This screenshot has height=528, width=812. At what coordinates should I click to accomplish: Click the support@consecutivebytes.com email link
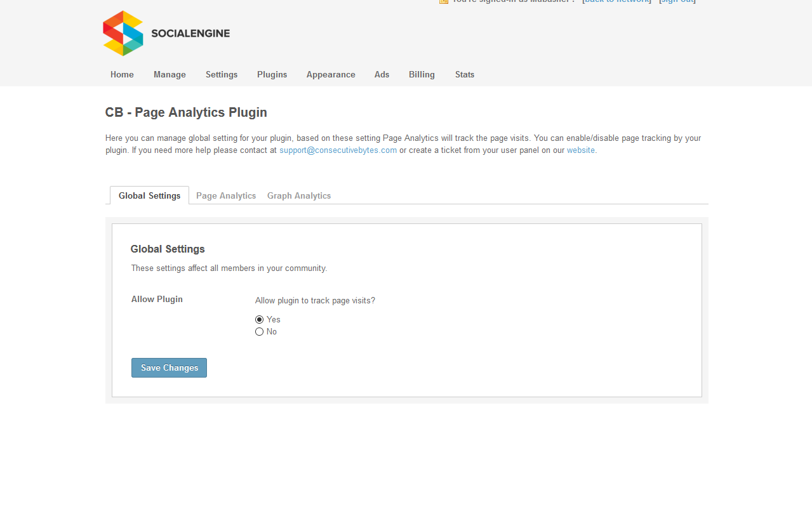point(338,150)
